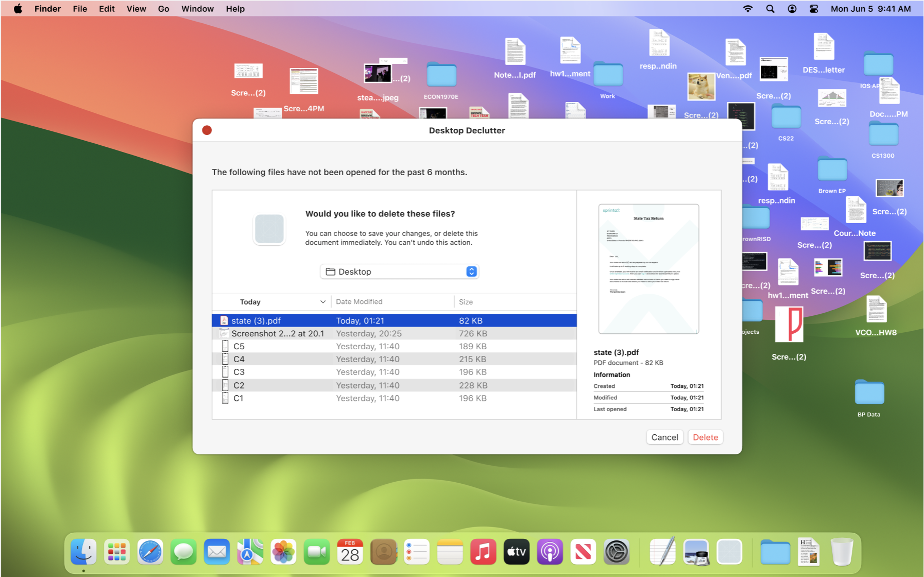
Task: Expand the Today column sort chevron
Action: tap(323, 302)
